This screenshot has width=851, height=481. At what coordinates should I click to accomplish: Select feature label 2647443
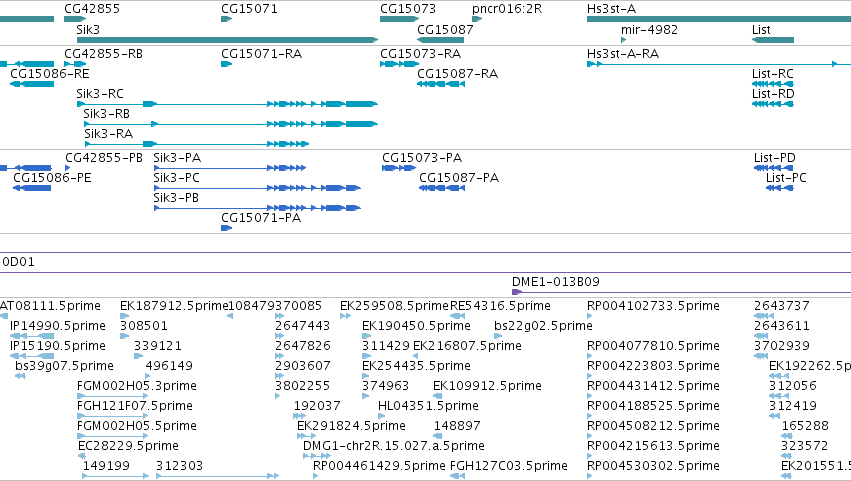click(302, 326)
